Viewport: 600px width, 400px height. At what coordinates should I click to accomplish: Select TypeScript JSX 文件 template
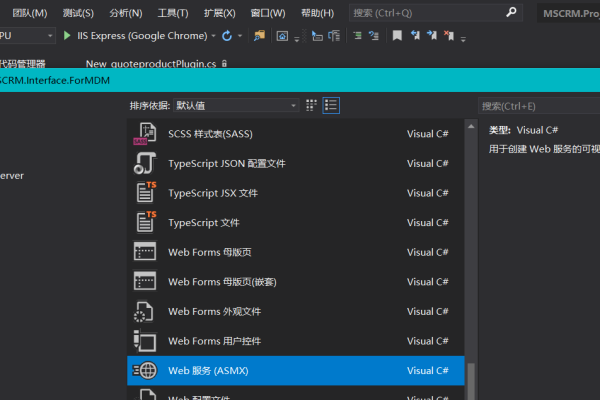[295, 193]
